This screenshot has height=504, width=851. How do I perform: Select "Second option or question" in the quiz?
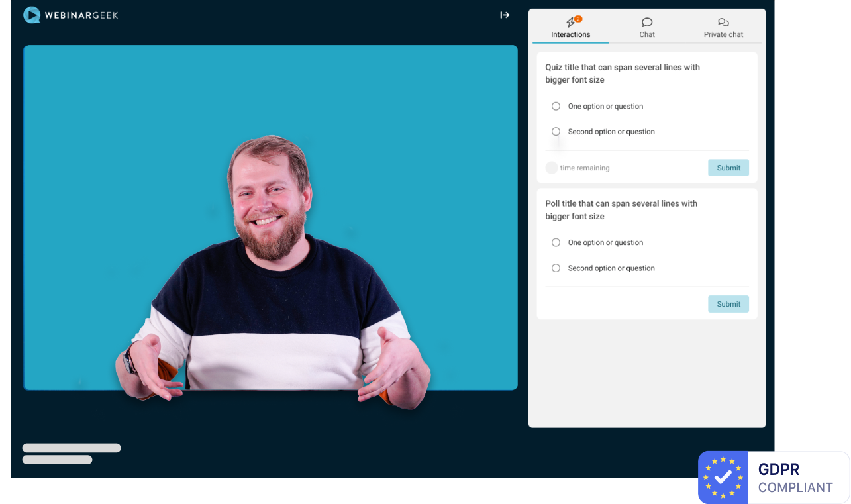click(556, 132)
